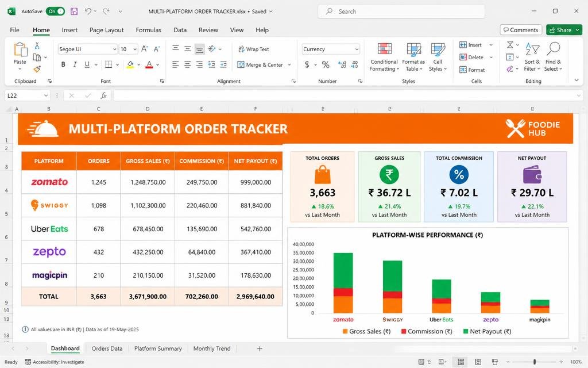Open the Currency number format dropdown
This screenshot has height=368, width=588.
point(357,49)
